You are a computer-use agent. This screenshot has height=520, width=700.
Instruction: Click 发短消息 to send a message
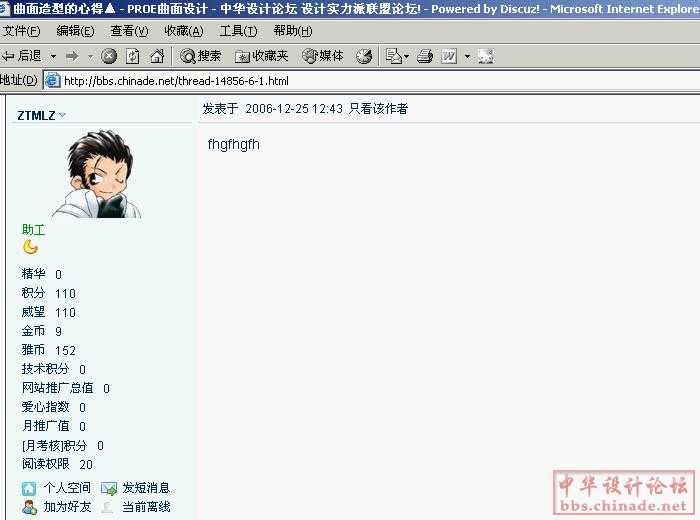tap(145, 488)
